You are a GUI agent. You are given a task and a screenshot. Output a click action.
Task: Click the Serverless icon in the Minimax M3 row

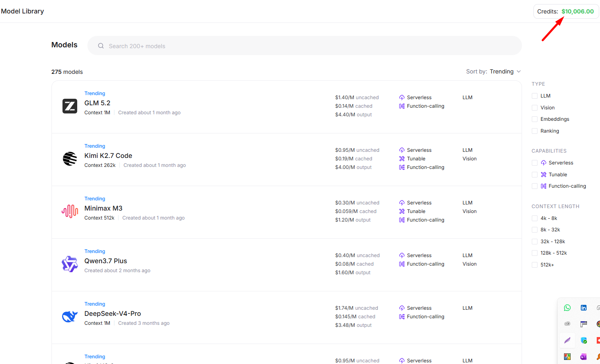coord(402,203)
